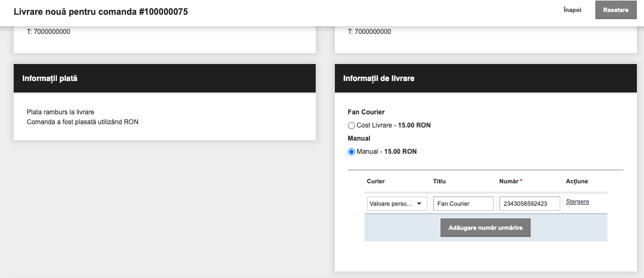Click the Plata ramburs la livrare text
Viewport: 644px width, 278px height.
[x=60, y=112]
